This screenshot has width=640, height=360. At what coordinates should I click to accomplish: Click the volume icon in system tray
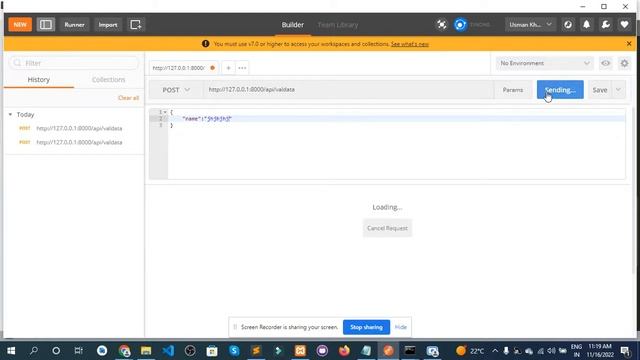pos(551,351)
